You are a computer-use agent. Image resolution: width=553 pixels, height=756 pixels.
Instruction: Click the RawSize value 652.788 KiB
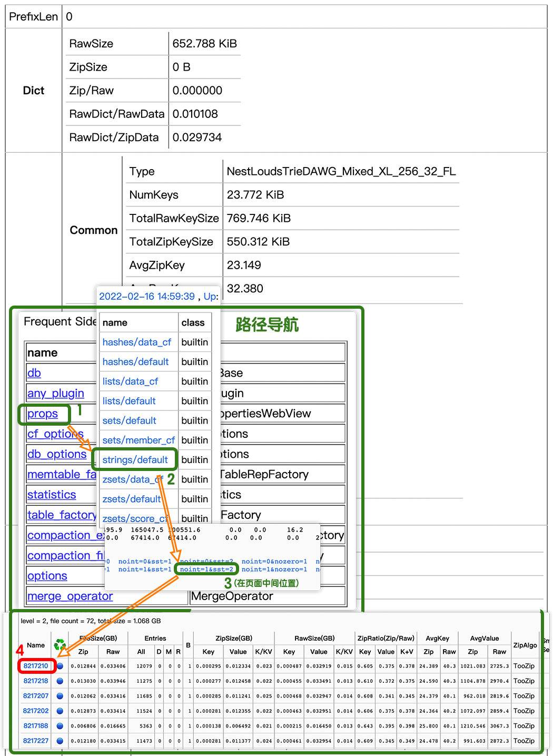pos(205,44)
